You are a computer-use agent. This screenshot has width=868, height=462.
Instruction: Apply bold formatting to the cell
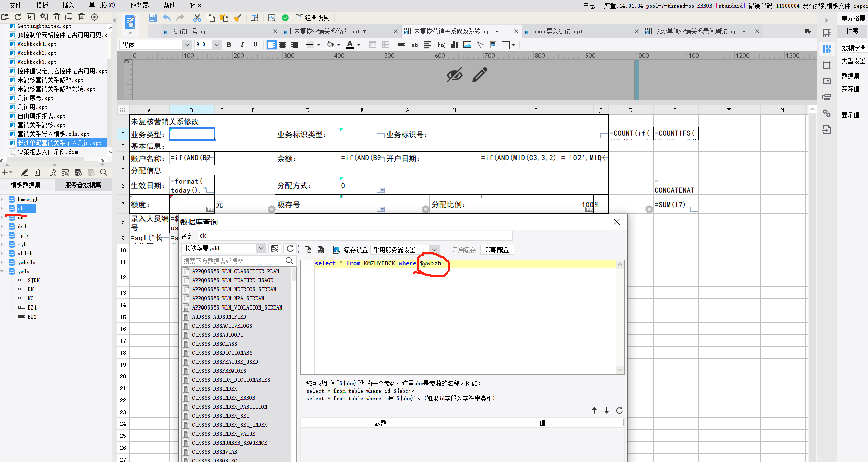coord(229,45)
